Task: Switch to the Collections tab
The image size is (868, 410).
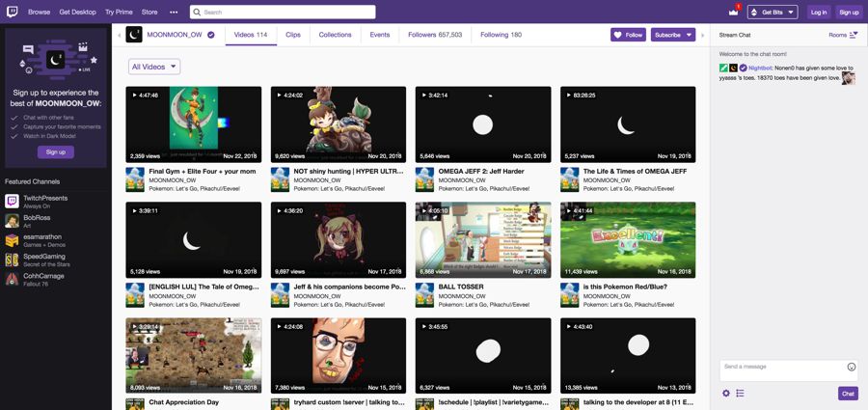Action: (x=335, y=35)
